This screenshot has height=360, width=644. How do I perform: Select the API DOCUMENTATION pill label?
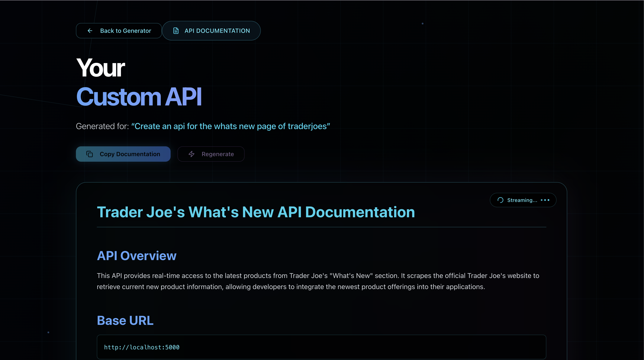pos(217,31)
